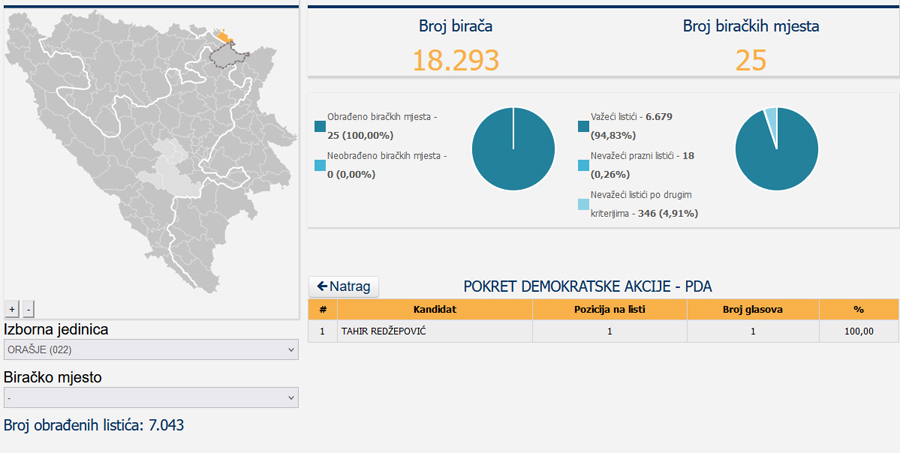Click the processed polling stations pie chart

[514, 149]
